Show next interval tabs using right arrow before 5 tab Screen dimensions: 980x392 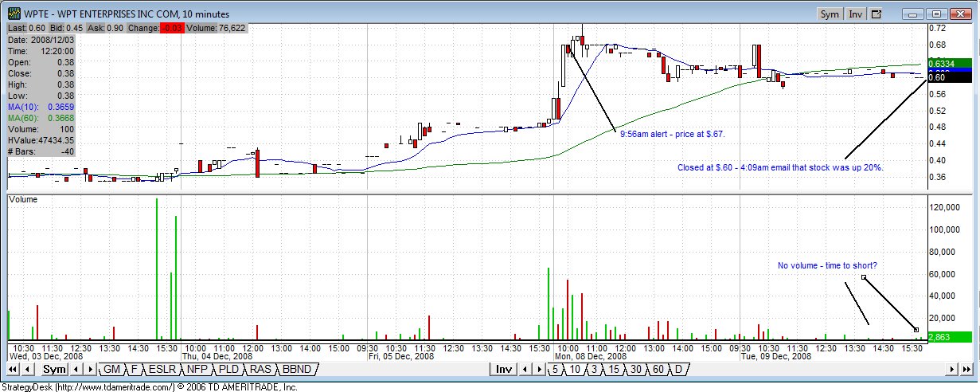[539, 370]
